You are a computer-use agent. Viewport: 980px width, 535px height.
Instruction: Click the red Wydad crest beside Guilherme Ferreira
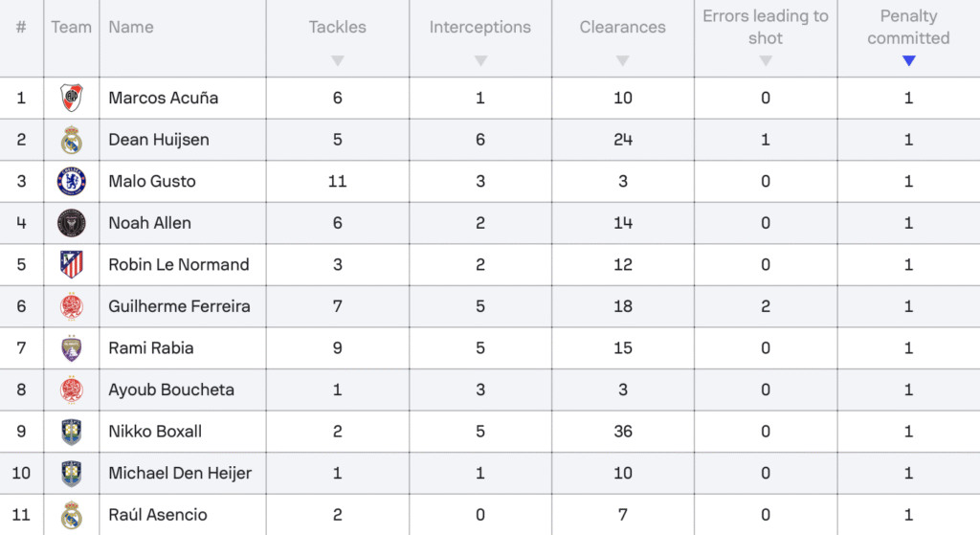[x=71, y=306]
